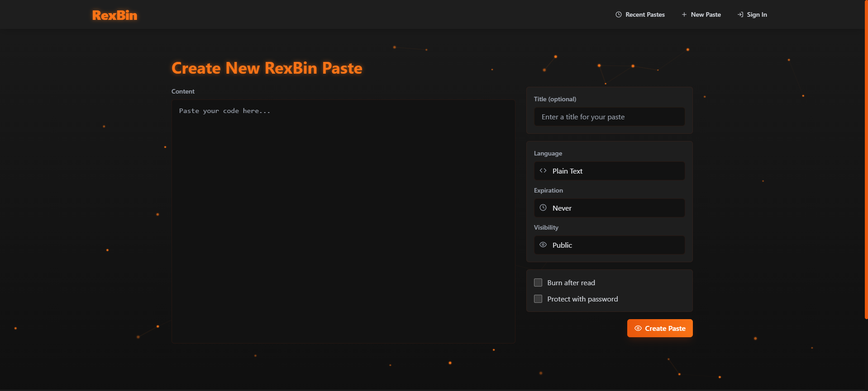Click the Language label

pyautogui.click(x=548, y=153)
